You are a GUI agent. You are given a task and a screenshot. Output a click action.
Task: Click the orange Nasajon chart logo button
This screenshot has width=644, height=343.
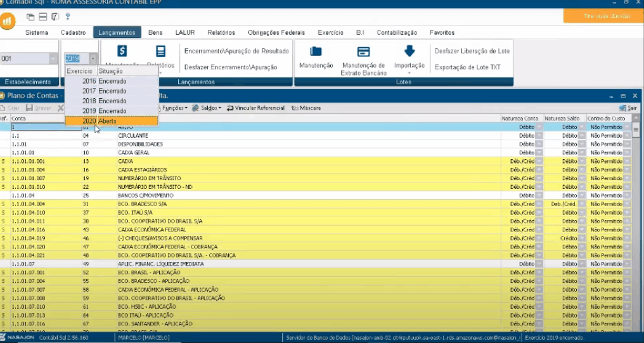click(x=7, y=21)
